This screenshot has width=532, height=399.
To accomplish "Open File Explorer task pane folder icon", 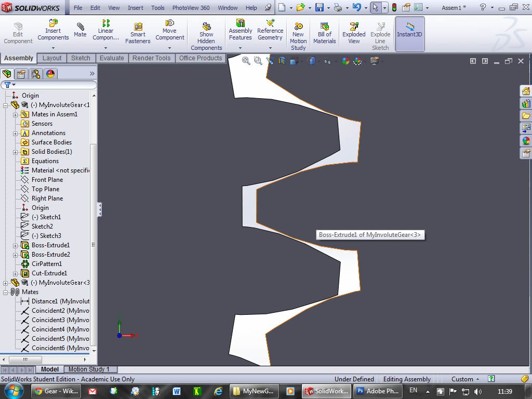I will (x=526, y=116).
